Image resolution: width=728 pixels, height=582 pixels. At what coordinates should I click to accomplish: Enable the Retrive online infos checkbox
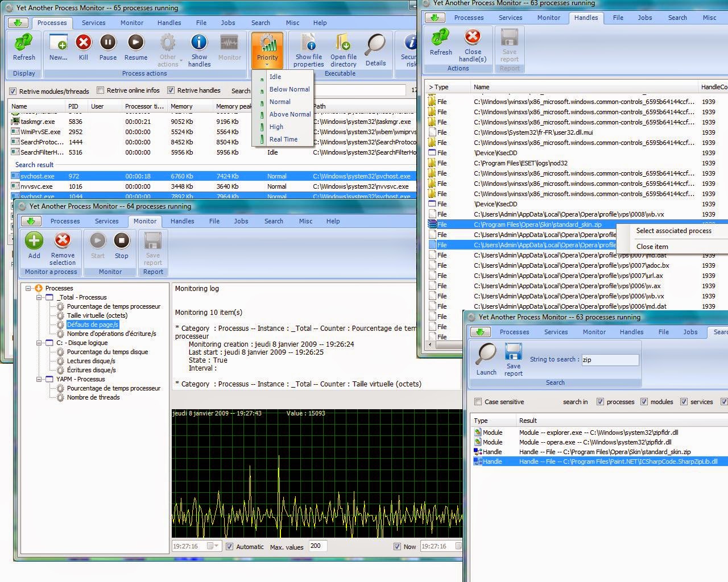coord(100,90)
